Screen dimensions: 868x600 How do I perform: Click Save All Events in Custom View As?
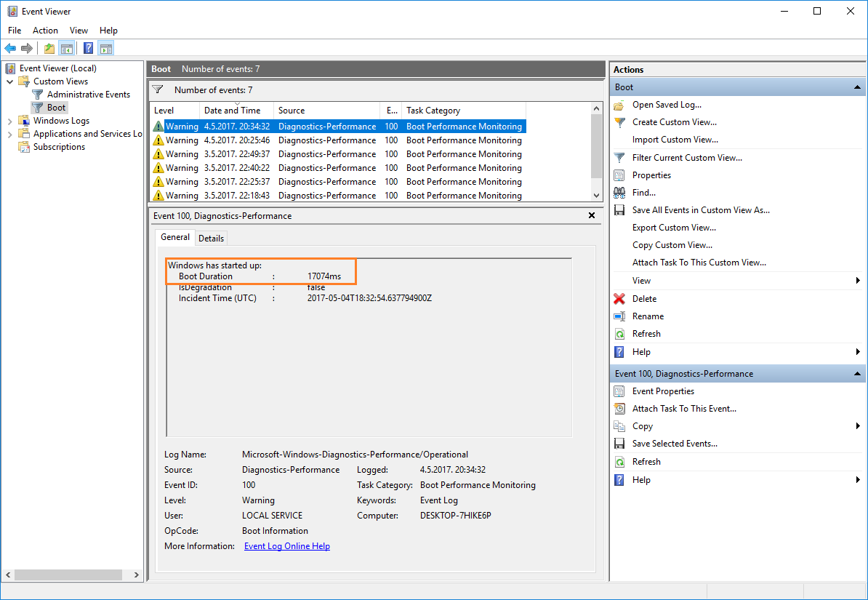click(700, 210)
